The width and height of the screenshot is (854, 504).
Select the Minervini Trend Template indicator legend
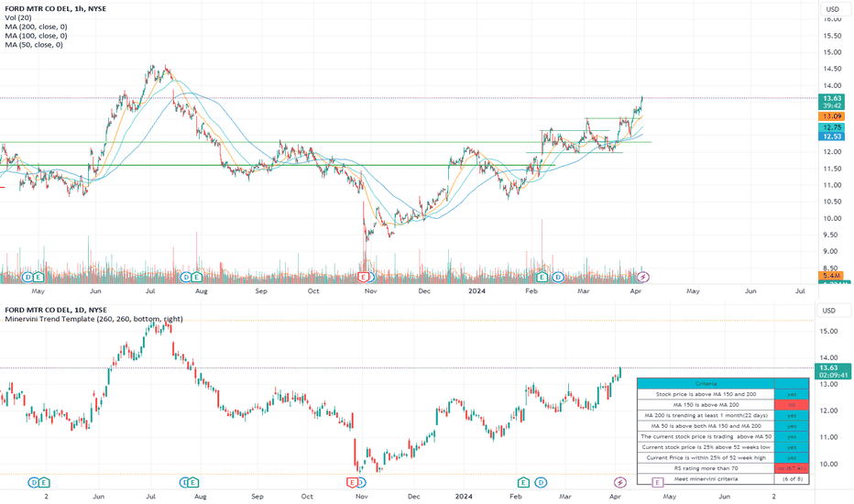coord(93,319)
